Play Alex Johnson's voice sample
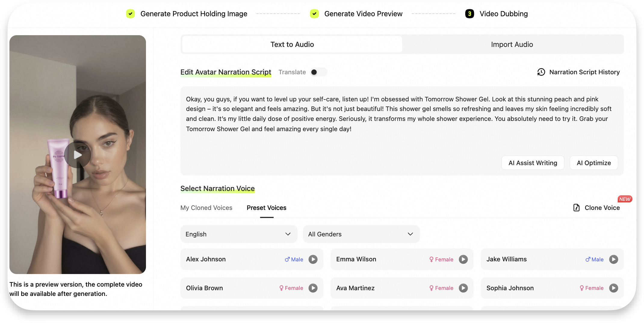Viewport: 644px width, 323px height. [313, 259]
